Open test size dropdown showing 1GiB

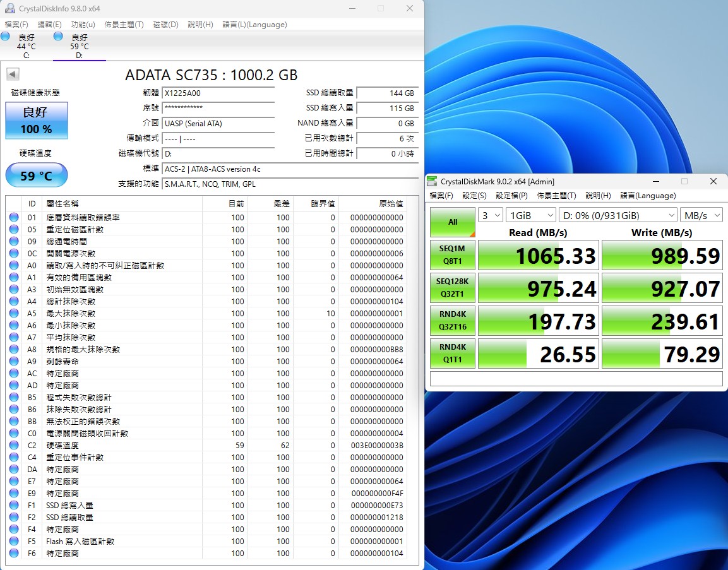tap(530, 215)
